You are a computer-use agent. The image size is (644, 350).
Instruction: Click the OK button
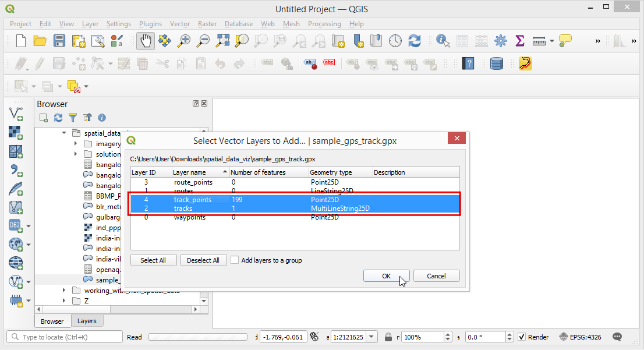click(386, 276)
